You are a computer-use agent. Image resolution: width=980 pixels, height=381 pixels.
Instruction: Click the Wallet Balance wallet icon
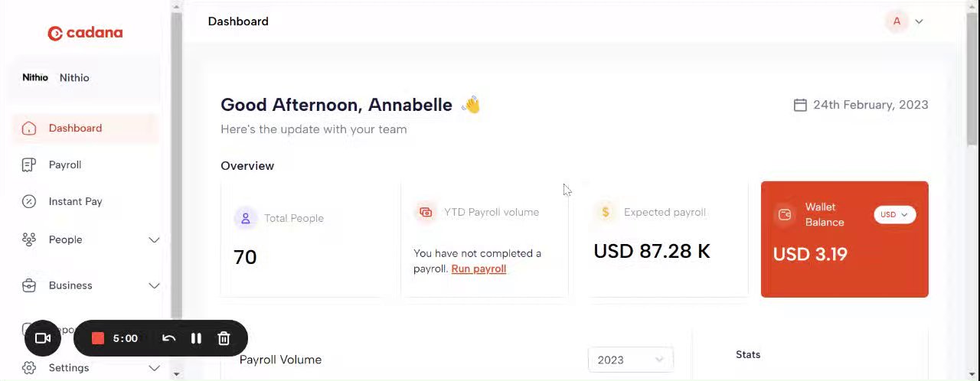point(785,214)
